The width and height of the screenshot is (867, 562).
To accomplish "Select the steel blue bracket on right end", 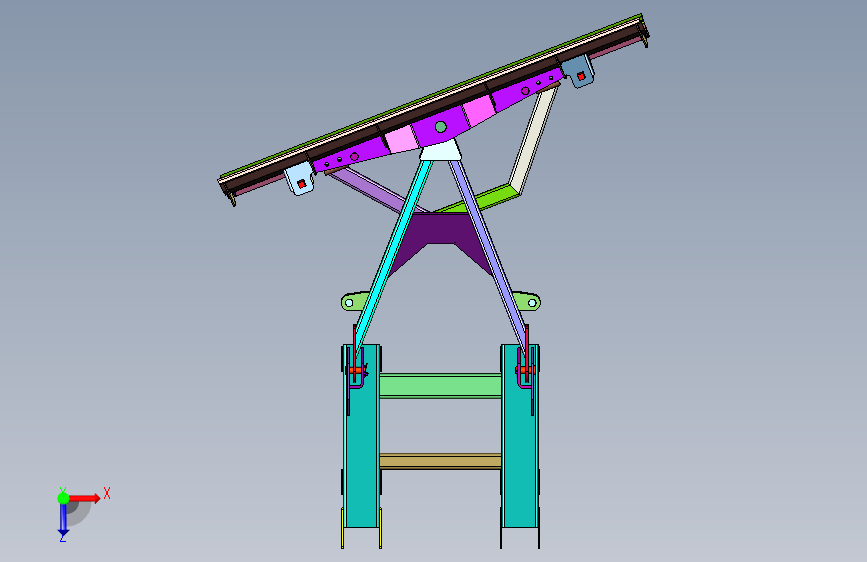I will 578,71.
